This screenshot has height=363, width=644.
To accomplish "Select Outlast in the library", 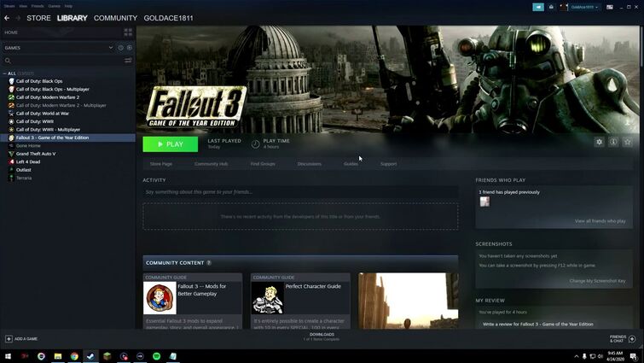I will coord(23,170).
